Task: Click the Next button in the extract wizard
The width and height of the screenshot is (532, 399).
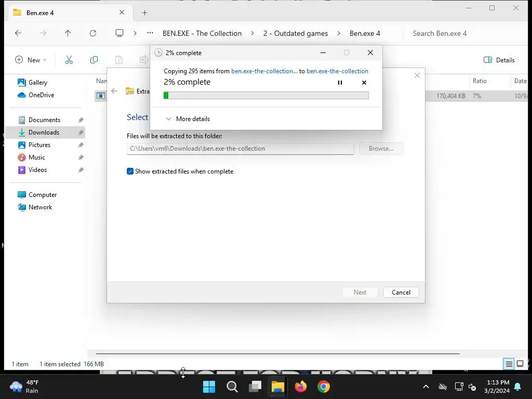Action: click(360, 292)
